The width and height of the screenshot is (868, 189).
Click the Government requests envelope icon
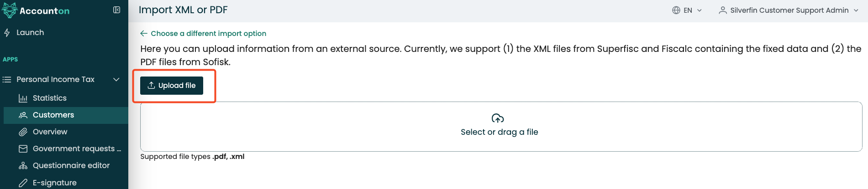click(23, 149)
